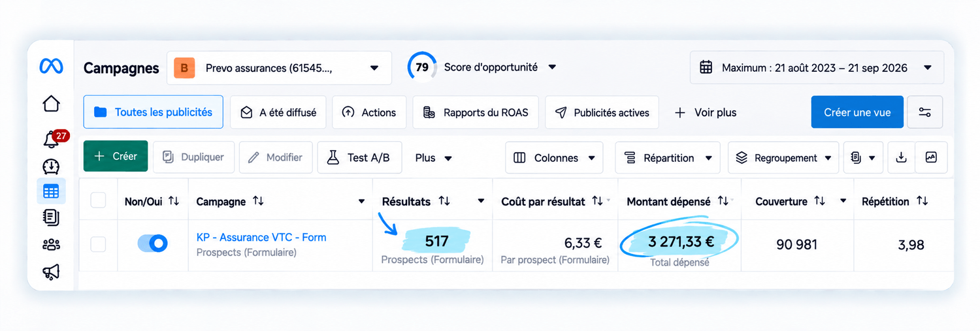Click the 517 results value
980x331 pixels.
[436, 242]
